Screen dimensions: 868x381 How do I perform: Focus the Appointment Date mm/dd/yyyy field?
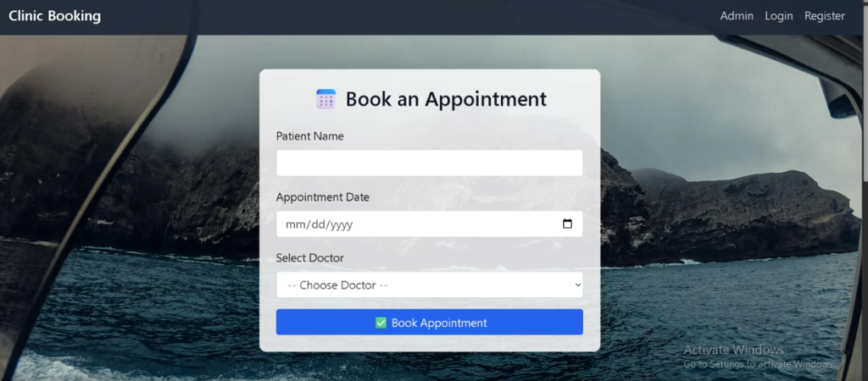(429, 224)
